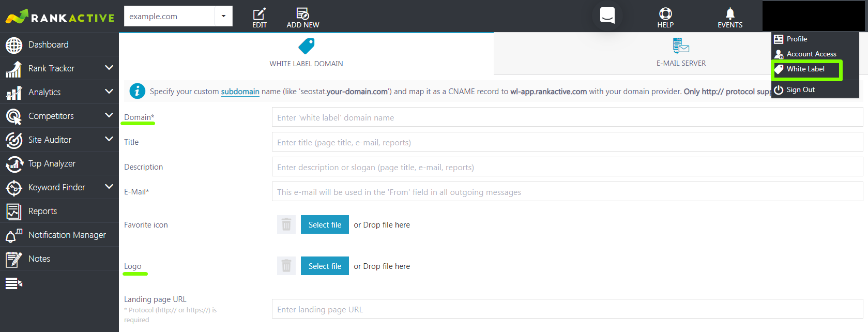
Task: Click the Site Auditor target icon
Action: pyautogui.click(x=14, y=140)
